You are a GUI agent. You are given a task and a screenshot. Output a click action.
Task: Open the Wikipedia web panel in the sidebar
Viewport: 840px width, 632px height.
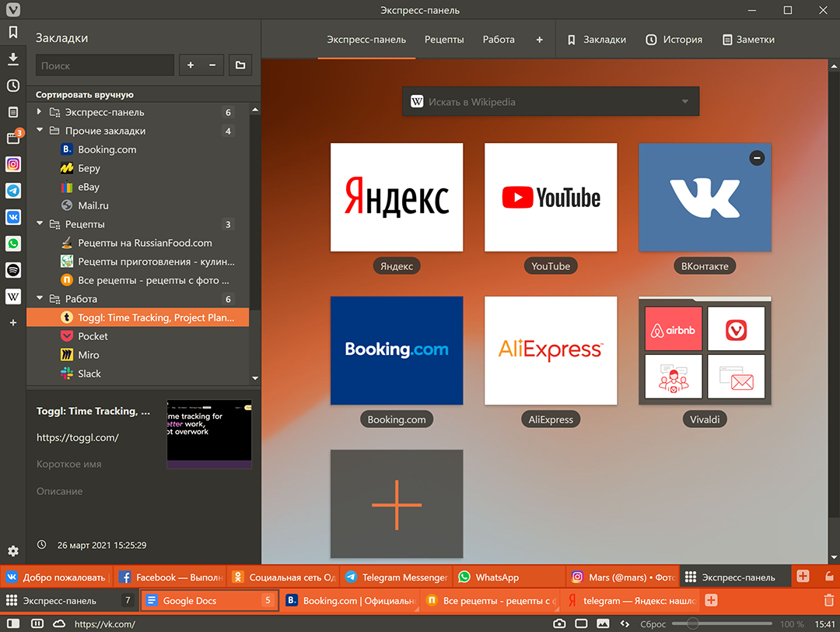pyautogui.click(x=13, y=297)
